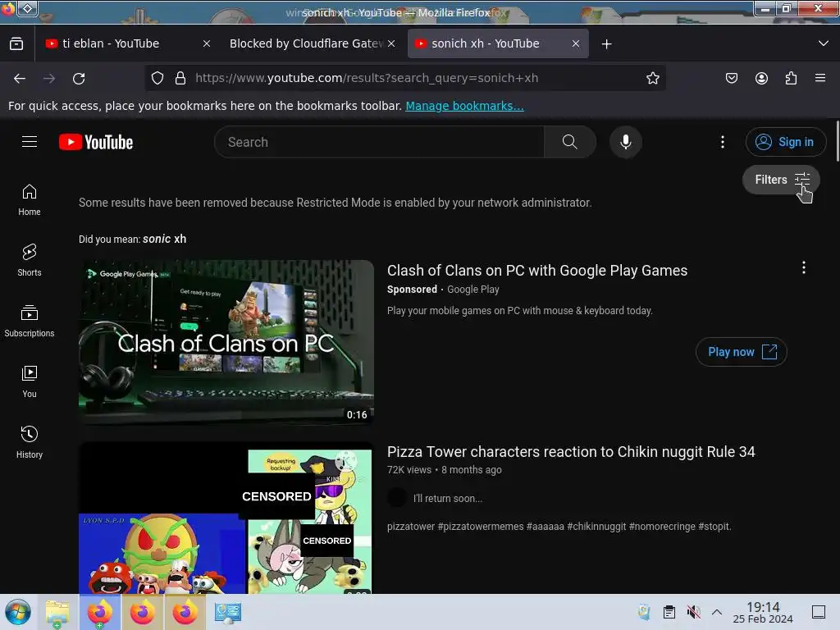Open the Firefox account icon
This screenshot has width=840, height=630.
coord(761,78)
